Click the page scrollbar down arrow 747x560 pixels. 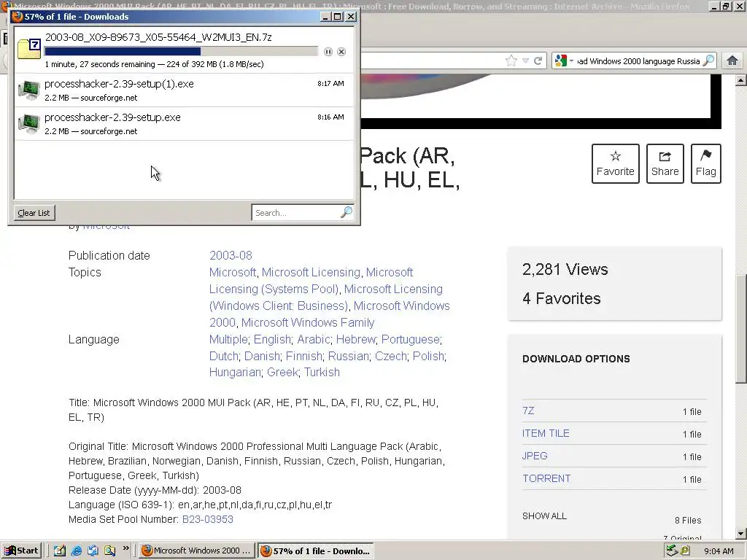tap(741, 534)
